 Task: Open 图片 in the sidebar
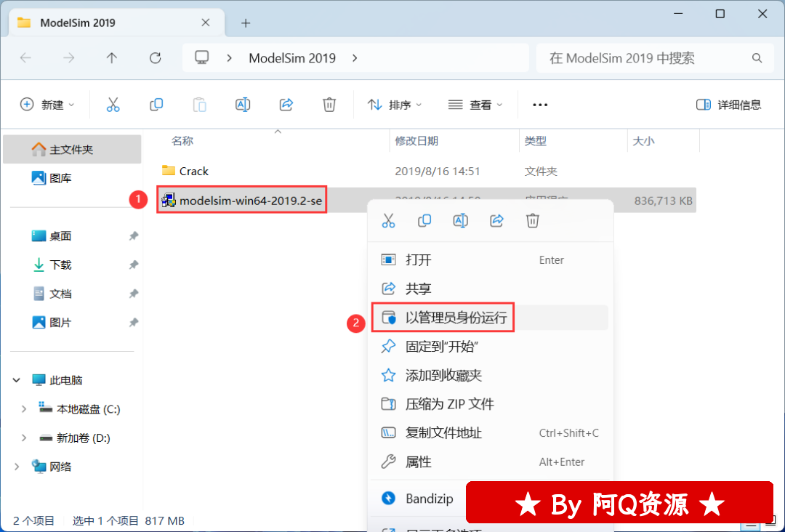pos(72,322)
